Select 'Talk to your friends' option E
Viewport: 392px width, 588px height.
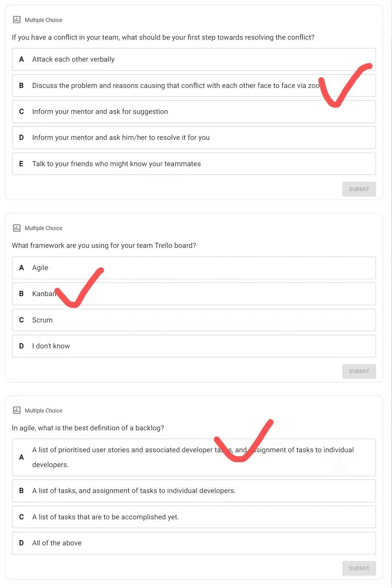click(x=194, y=164)
